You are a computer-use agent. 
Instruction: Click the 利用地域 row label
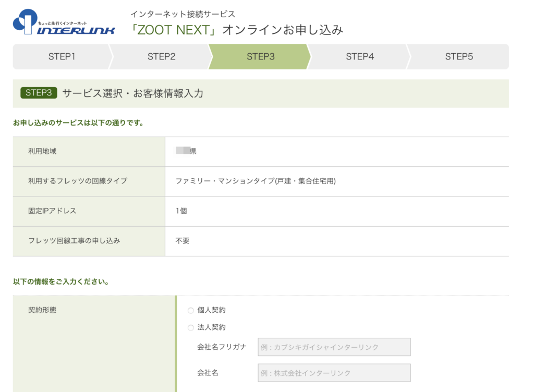click(42, 151)
